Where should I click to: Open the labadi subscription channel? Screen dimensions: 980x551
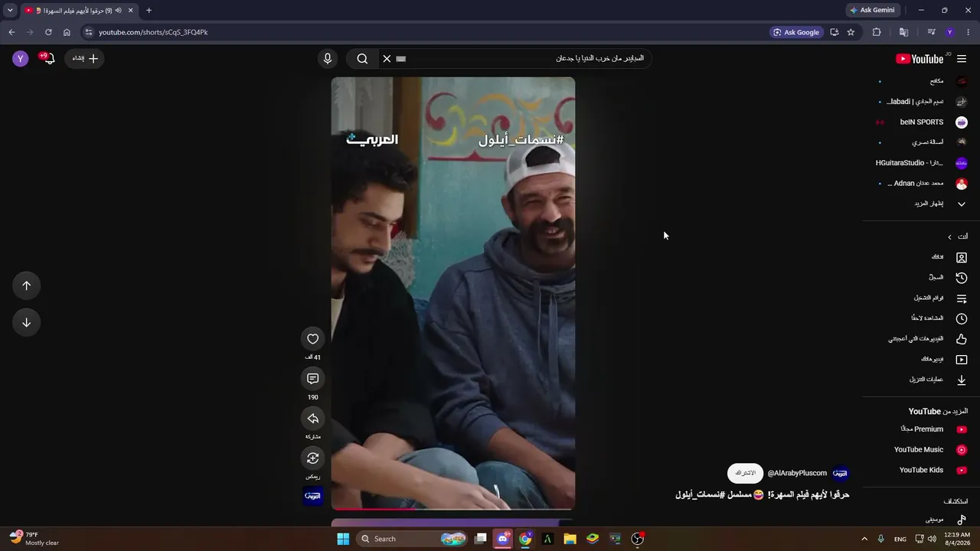coord(923,102)
